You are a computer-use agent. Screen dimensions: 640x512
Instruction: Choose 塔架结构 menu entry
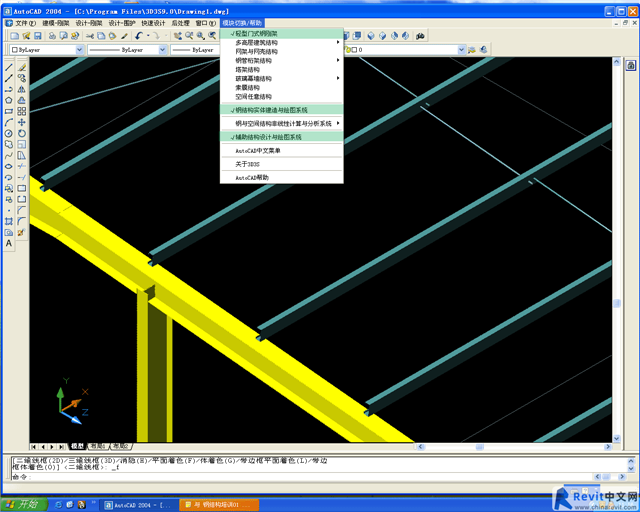[x=282, y=69]
